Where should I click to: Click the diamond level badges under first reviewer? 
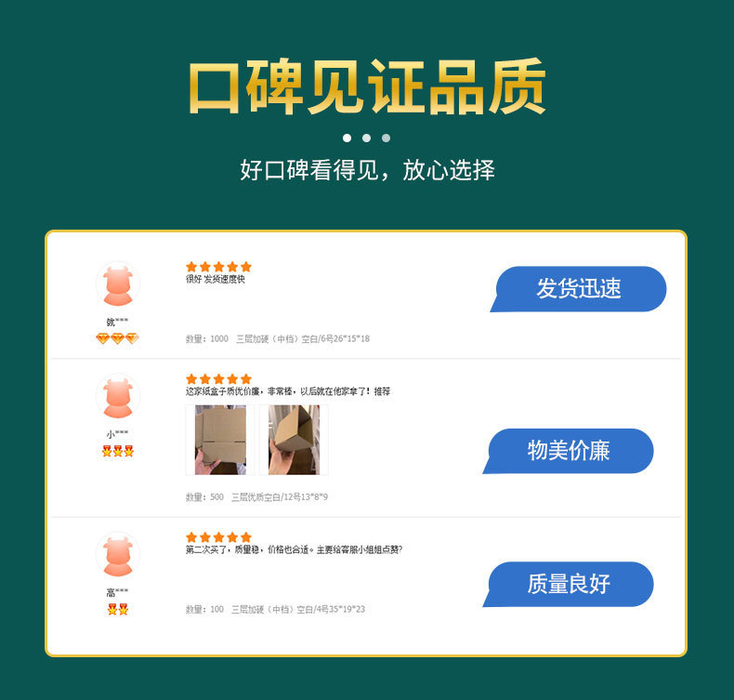point(117,338)
